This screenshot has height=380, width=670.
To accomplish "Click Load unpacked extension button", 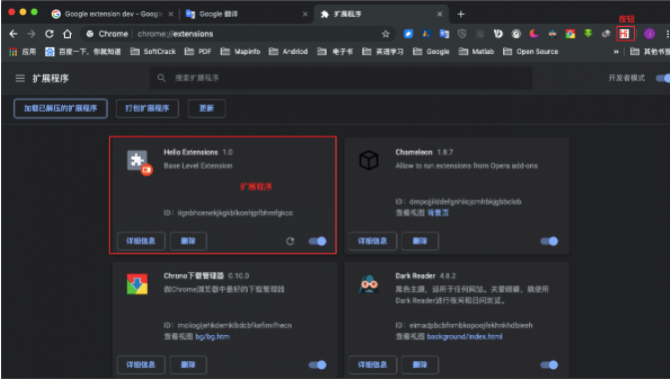I will (60, 109).
